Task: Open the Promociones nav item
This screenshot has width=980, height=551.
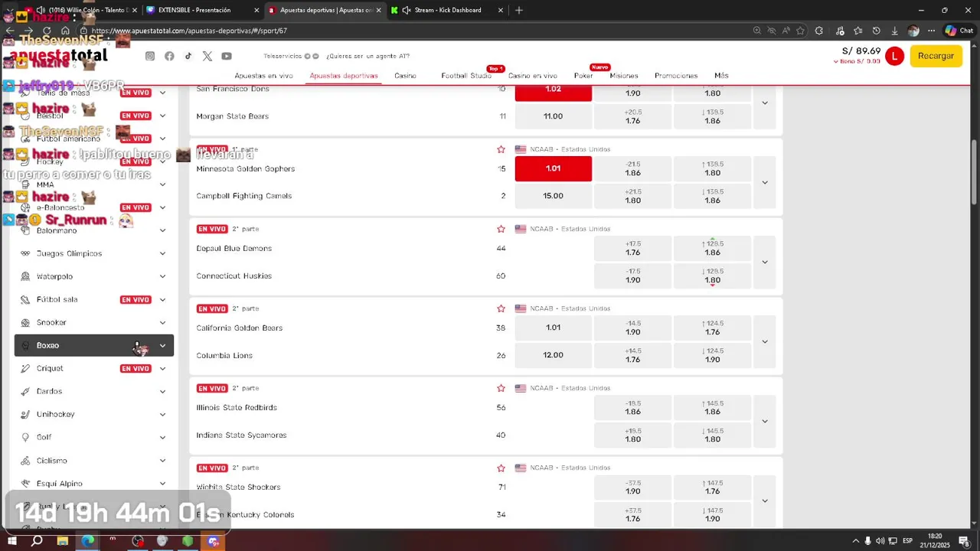Action: coord(676,76)
